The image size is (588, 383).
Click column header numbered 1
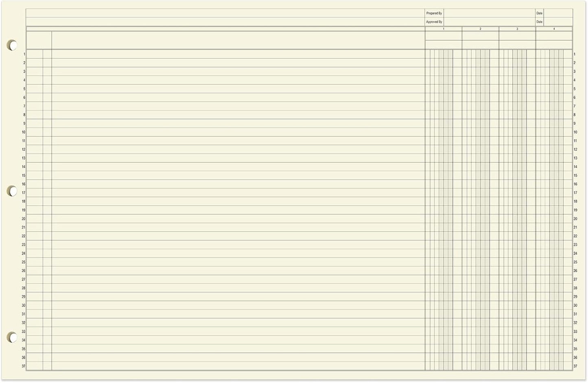click(444, 29)
